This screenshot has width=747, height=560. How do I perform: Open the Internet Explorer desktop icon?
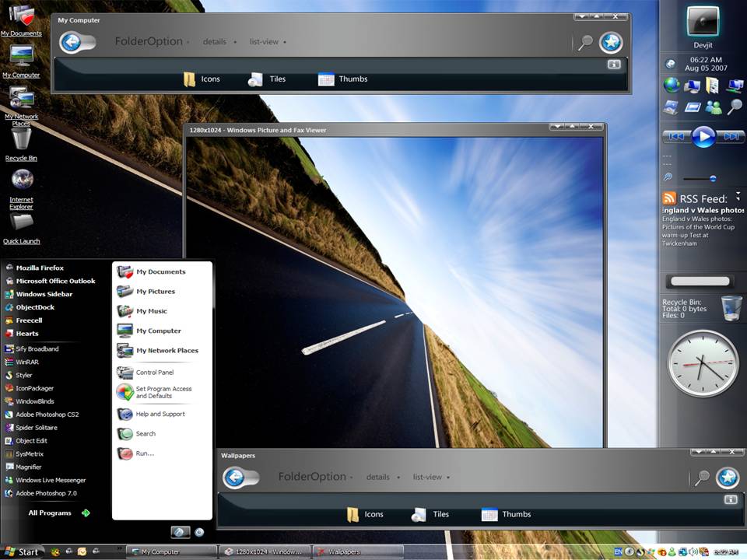click(x=22, y=190)
